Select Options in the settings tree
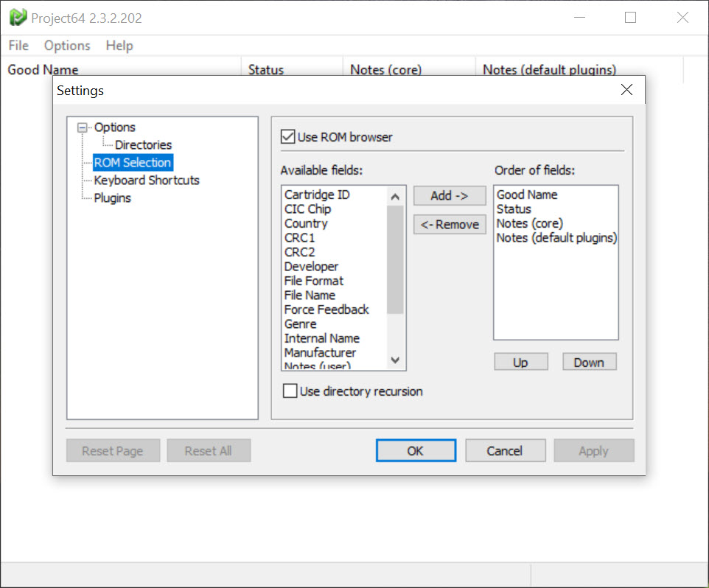The width and height of the screenshot is (709, 588). tap(114, 127)
